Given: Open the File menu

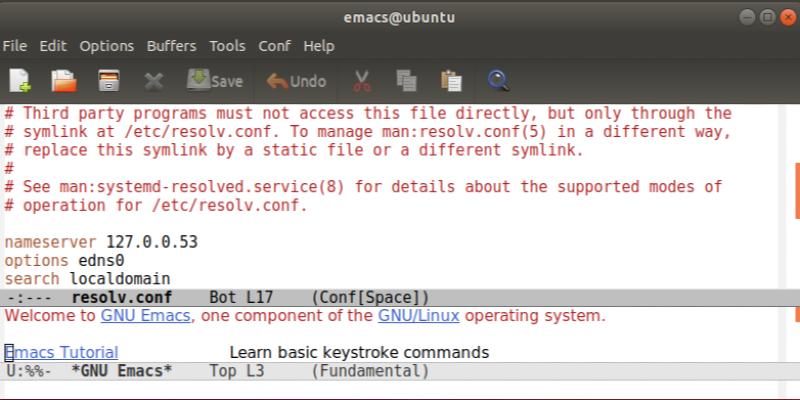Looking at the screenshot, I should 15,46.
